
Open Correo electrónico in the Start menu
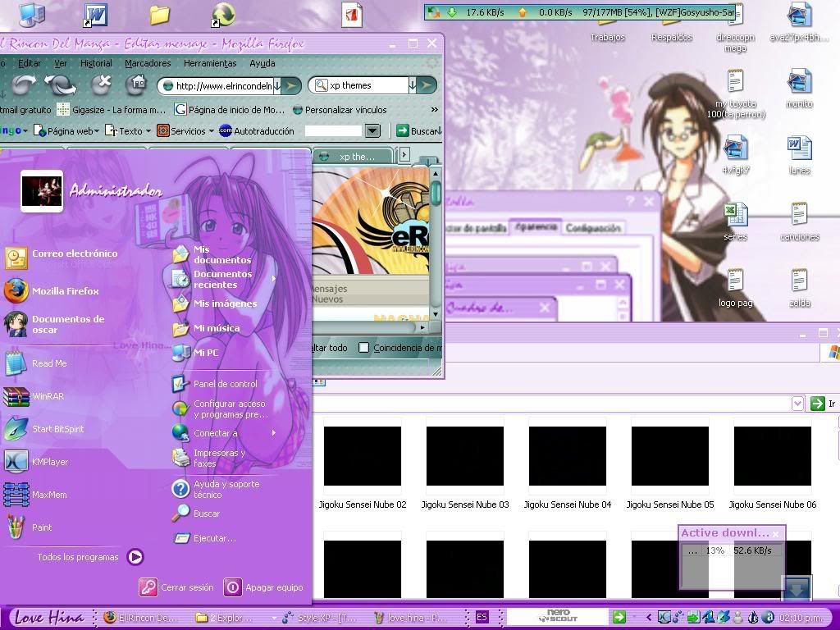coord(61,258)
